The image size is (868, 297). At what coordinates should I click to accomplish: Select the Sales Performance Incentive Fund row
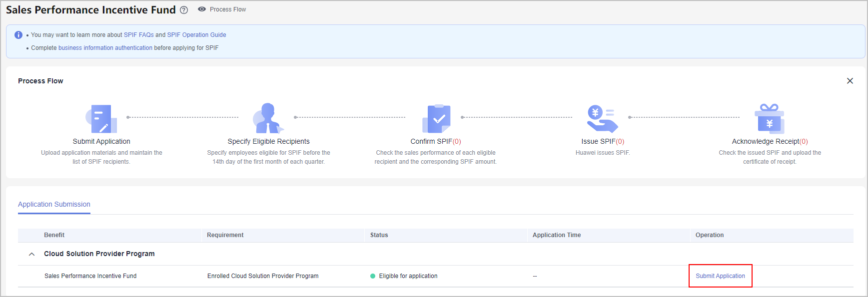click(90, 276)
